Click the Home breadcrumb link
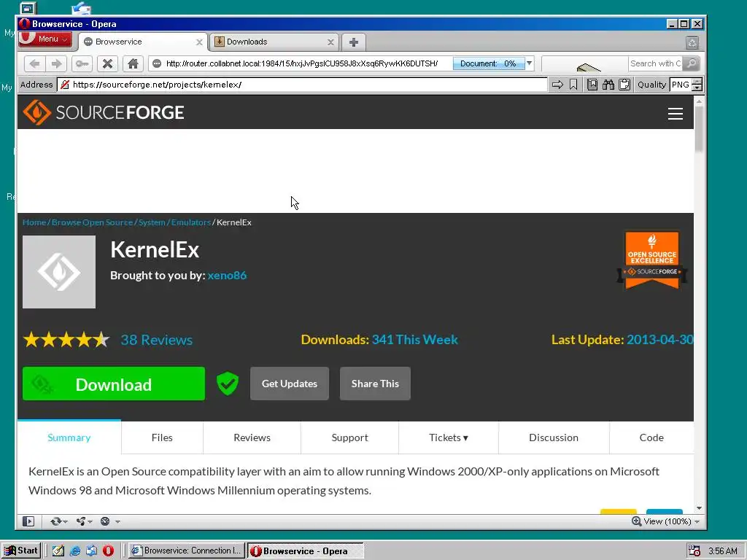747x560 pixels. (34, 222)
